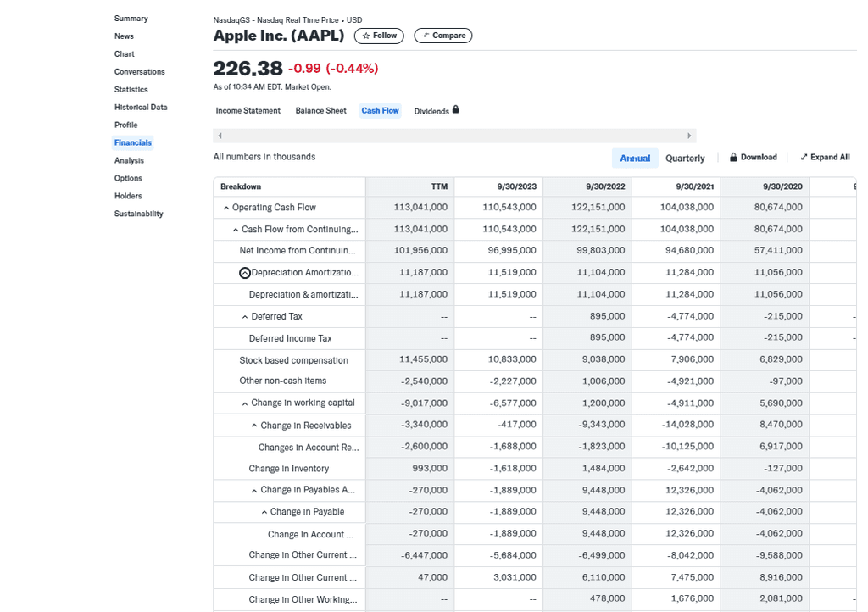Select the Annual view toggle
The image size is (868, 612).
coord(635,158)
